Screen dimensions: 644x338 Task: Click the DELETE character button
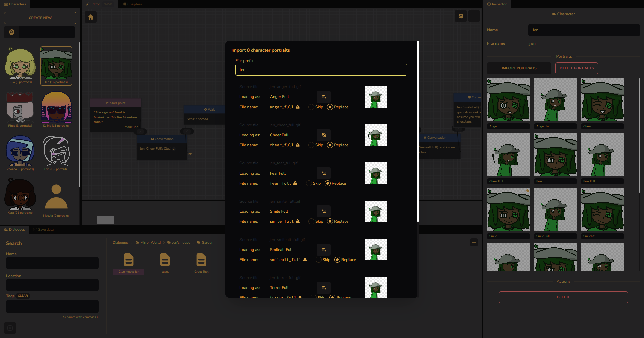pyautogui.click(x=563, y=297)
